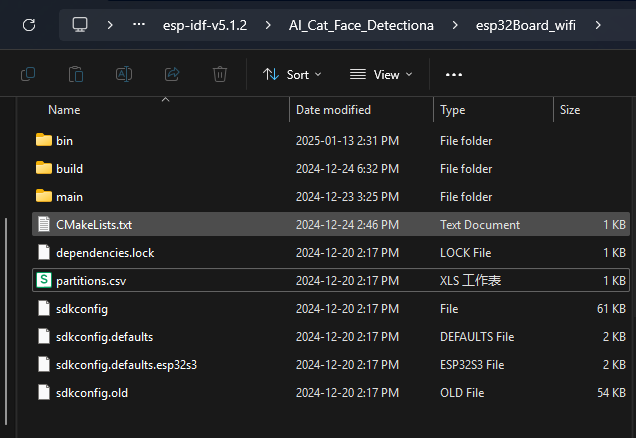Navigate to esp-idf-v5.1.2 breadcrumb
Image resolution: width=636 pixels, height=438 pixels.
coord(204,26)
